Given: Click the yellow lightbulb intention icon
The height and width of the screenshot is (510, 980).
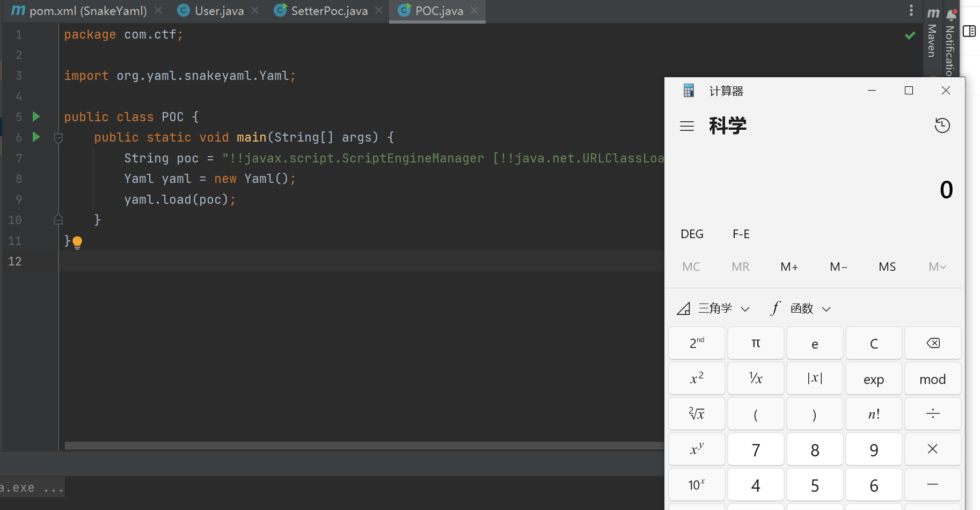Looking at the screenshot, I should click(x=77, y=242).
